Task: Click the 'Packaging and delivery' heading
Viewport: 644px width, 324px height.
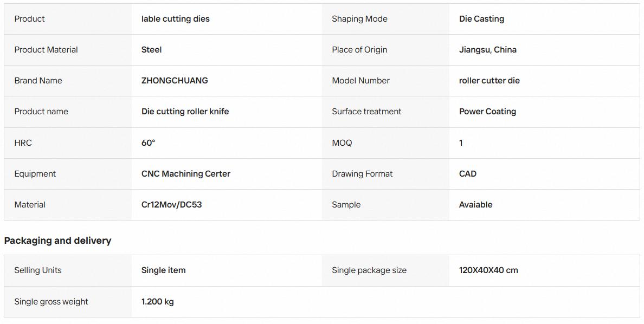Action: point(57,241)
